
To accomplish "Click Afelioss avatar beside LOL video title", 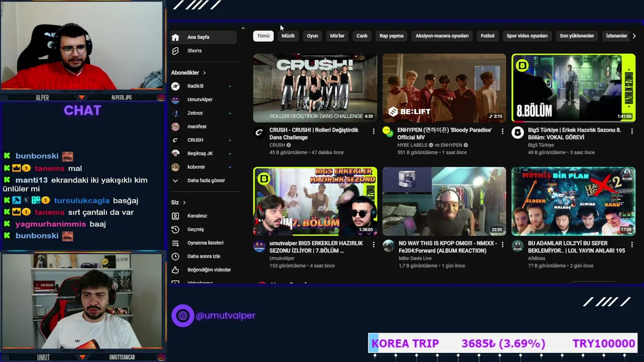I will pyautogui.click(x=517, y=246).
